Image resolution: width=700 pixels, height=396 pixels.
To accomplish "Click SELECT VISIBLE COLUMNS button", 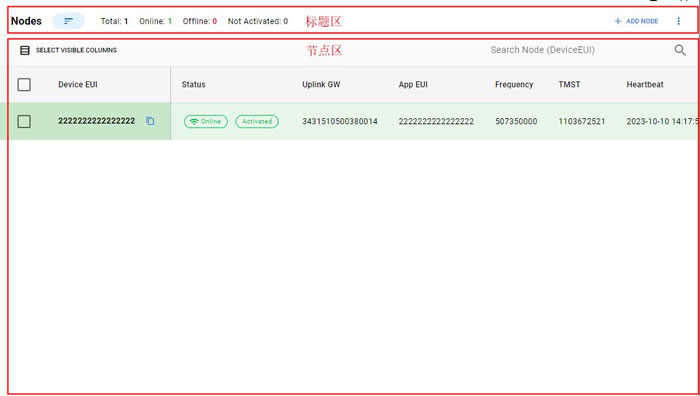I will (68, 50).
